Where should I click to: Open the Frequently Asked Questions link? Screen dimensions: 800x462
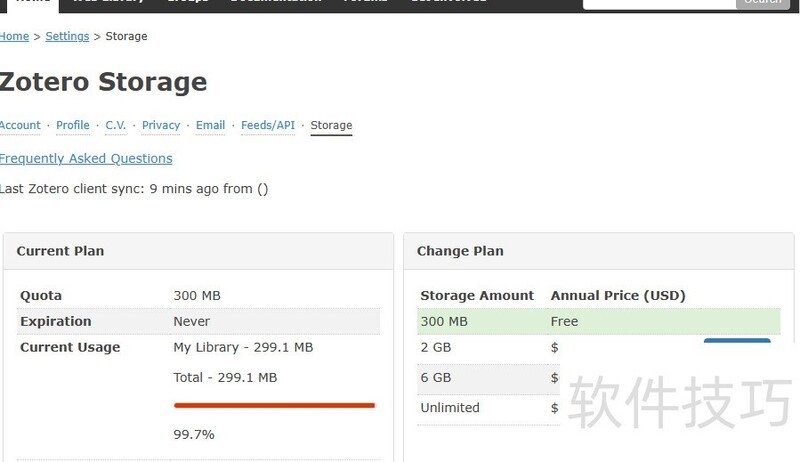click(86, 158)
